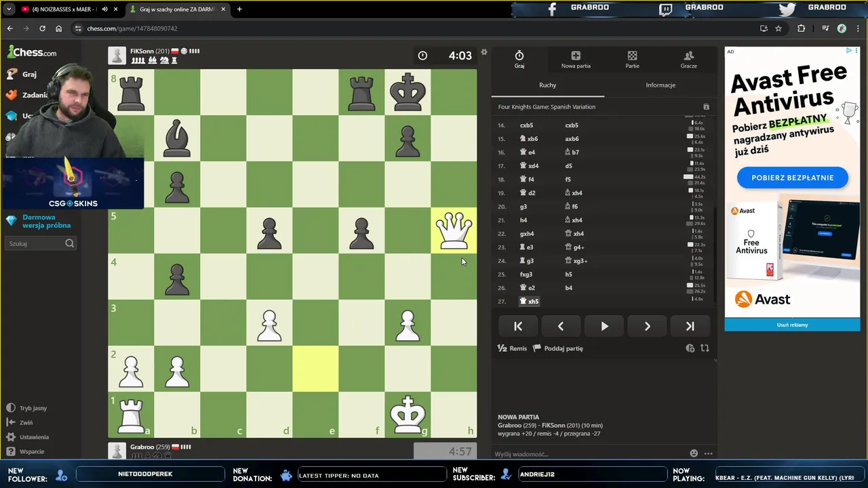Image resolution: width=868 pixels, height=488 pixels.
Task: Open the emoji picker in chat
Action: (x=694, y=453)
